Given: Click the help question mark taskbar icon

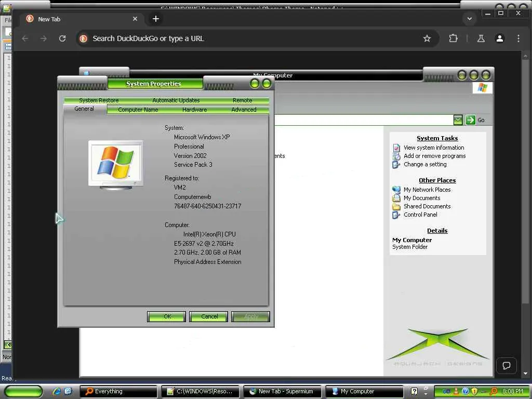Looking at the screenshot, I should (x=414, y=391).
